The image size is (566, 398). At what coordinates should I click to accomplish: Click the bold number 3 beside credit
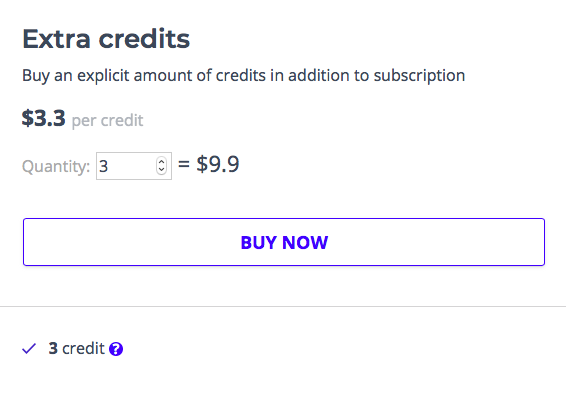click(53, 349)
